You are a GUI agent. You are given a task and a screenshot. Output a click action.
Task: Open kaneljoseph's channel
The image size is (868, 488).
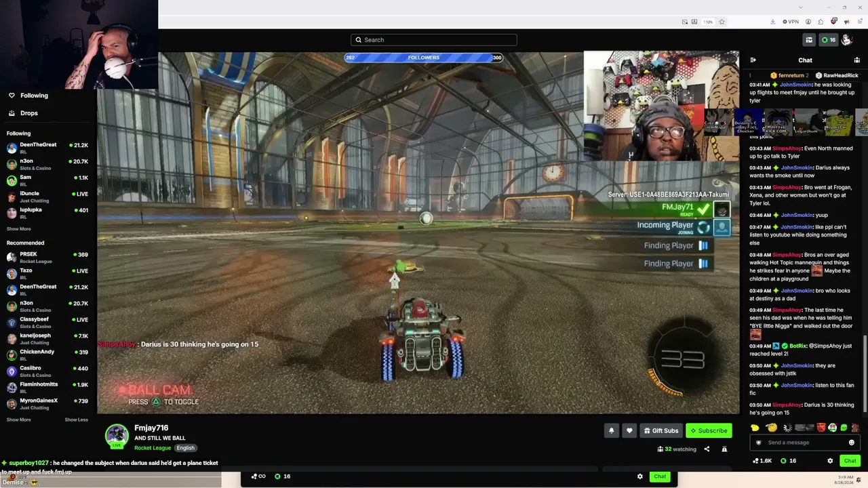[47, 338]
